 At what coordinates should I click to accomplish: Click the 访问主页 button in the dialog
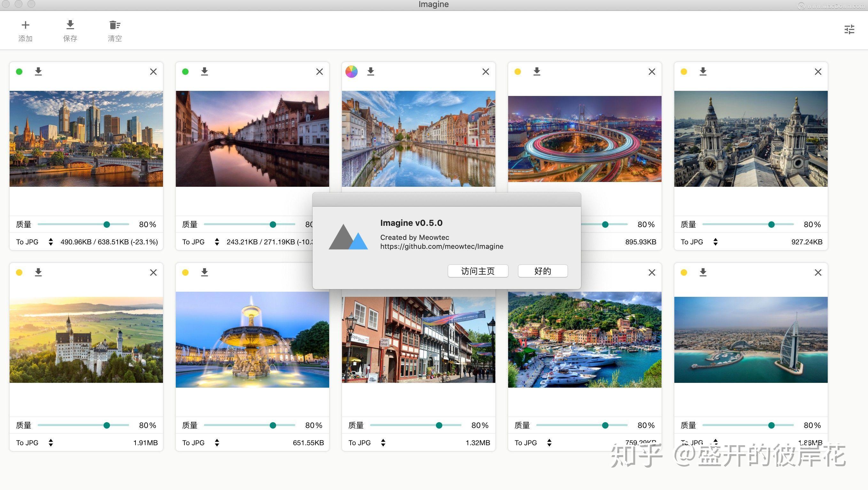click(x=477, y=271)
